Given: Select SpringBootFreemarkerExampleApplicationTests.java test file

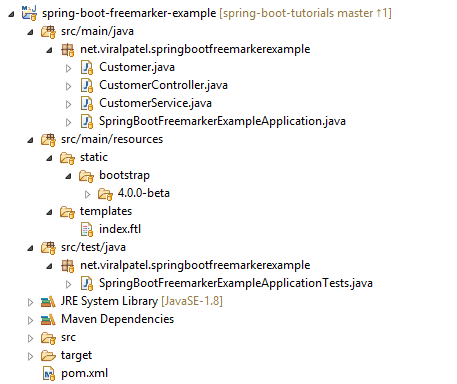Looking at the screenshot, I should [236, 283].
